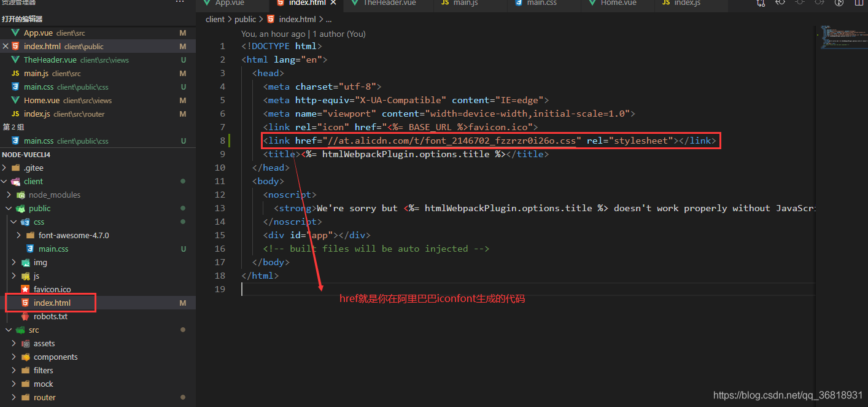
Task: Click the "built files will be auto injected" comment
Action: click(x=376, y=249)
